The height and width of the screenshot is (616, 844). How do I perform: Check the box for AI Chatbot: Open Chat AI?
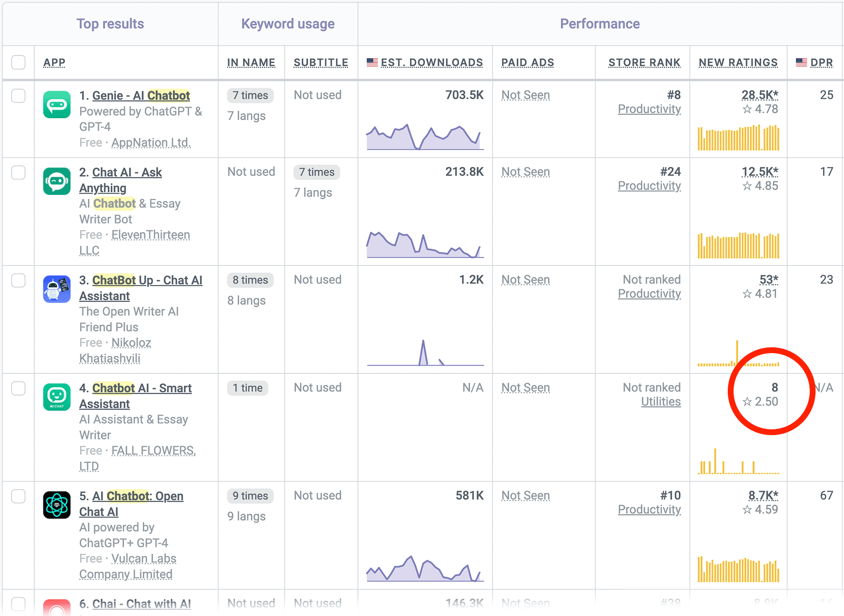(x=18, y=496)
